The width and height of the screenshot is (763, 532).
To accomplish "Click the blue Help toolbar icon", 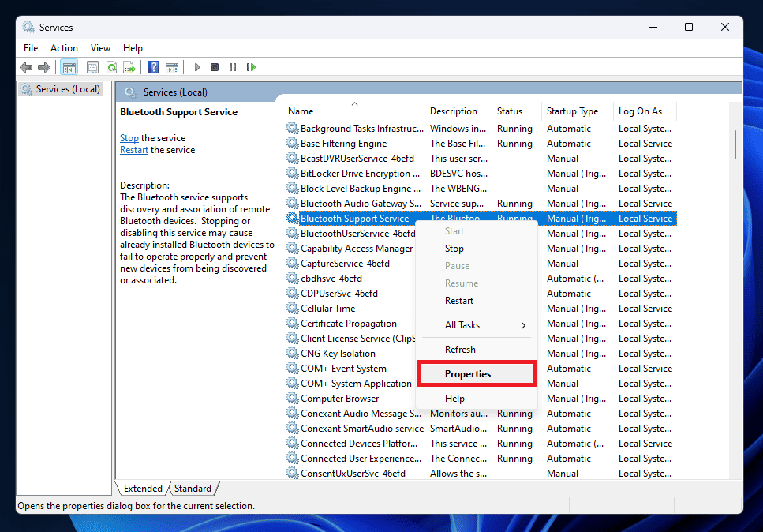I will coord(153,67).
